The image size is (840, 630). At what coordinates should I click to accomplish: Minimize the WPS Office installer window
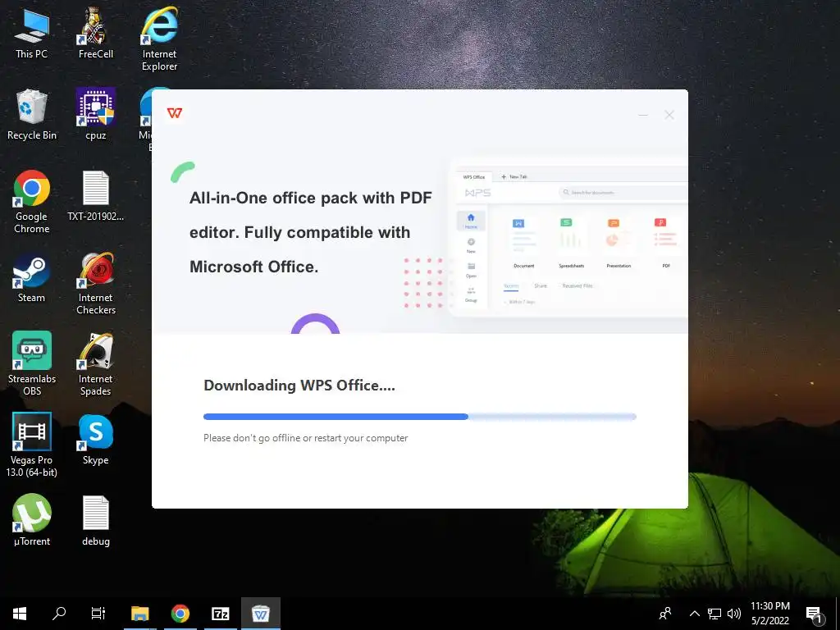[643, 115]
